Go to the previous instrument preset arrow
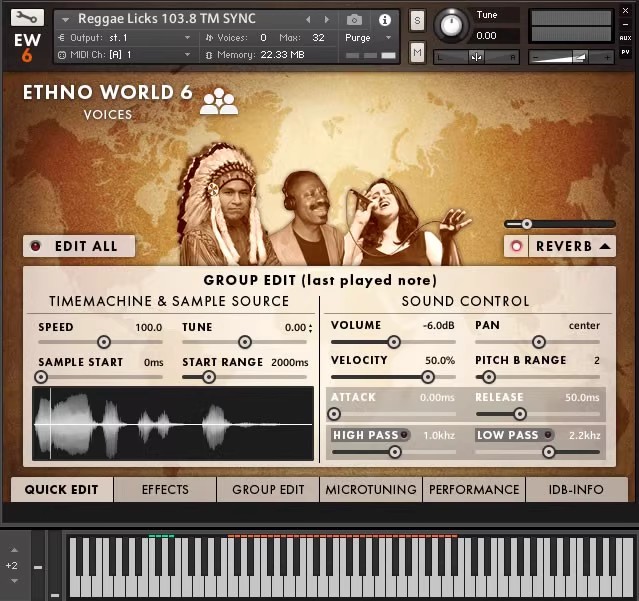 click(x=308, y=19)
